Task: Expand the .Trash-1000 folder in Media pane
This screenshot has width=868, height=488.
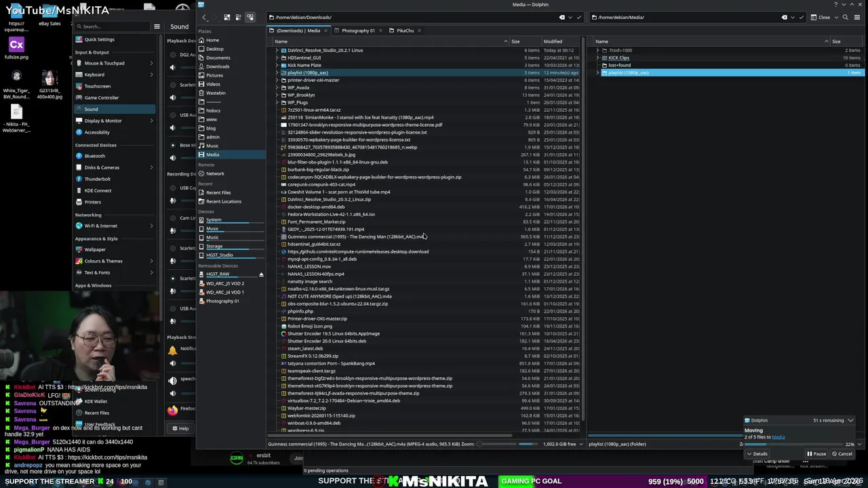Action: point(597,50)
